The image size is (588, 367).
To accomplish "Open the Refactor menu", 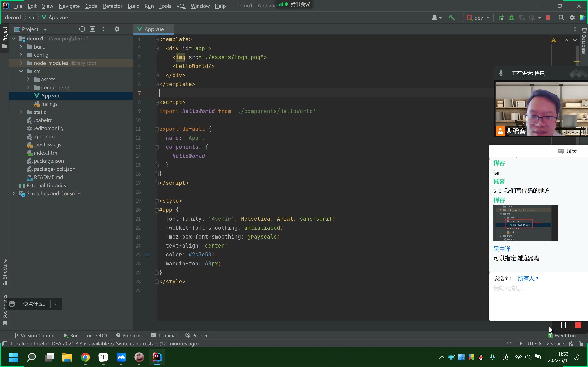I will point(112,6).
